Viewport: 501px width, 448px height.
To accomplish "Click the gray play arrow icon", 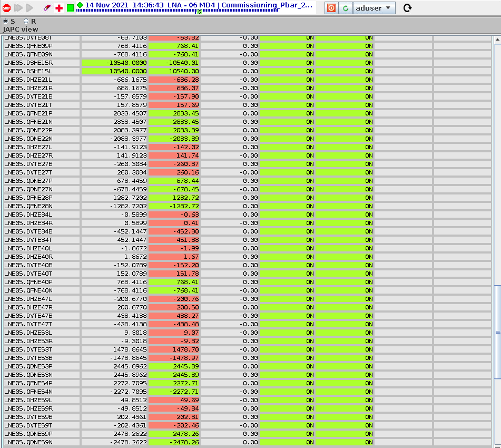I will [x=30, y=8].
